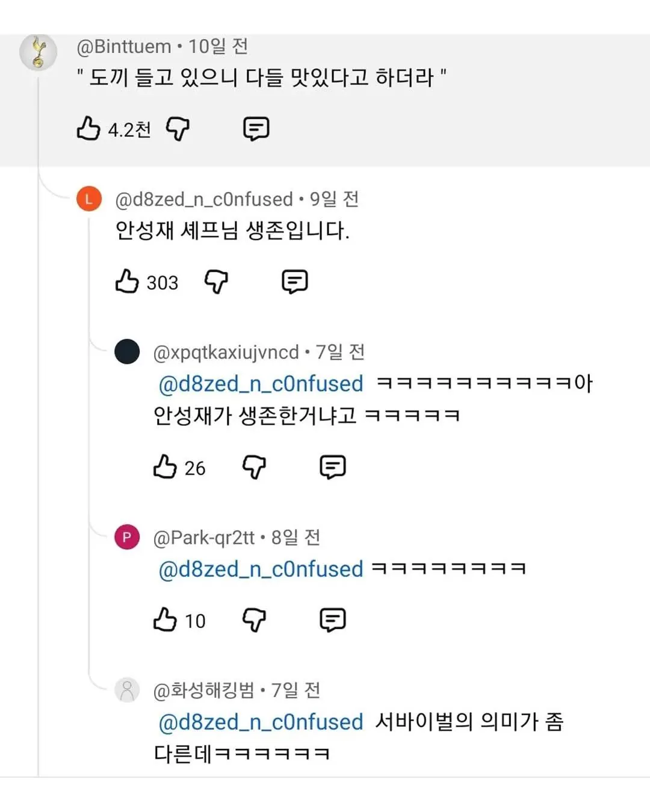Reply to the @Binttuem comment

tap(256, 129)
